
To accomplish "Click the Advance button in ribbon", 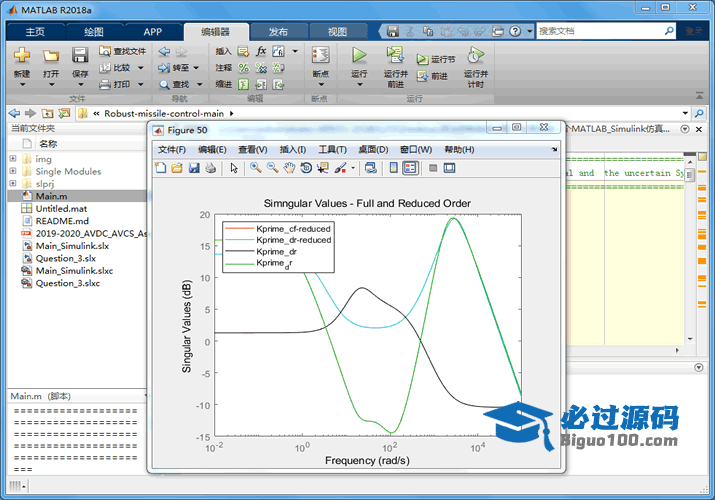I will click(432, 76).
